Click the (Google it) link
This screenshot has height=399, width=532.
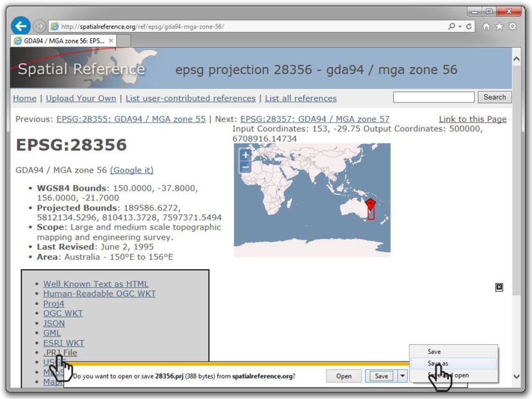point(132,170)
